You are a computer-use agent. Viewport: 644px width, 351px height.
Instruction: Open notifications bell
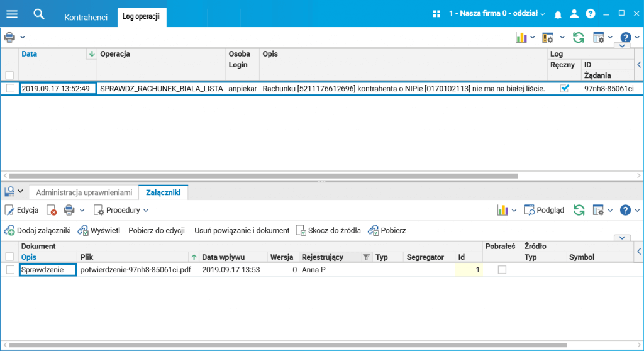558,15
